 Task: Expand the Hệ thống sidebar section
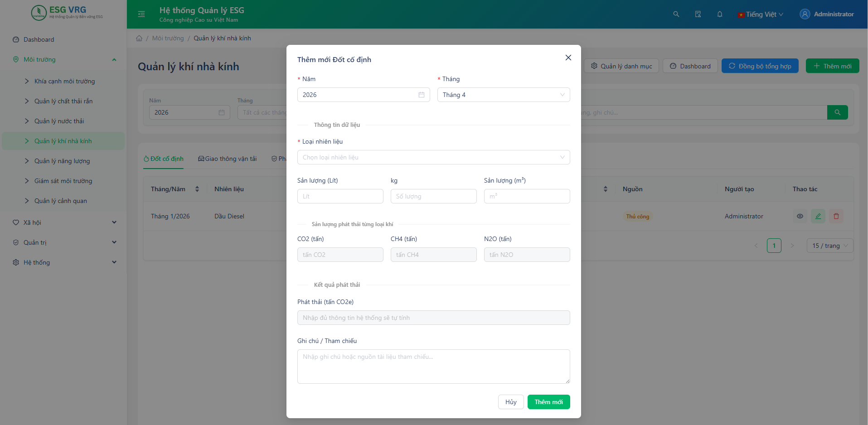(63, 262)
